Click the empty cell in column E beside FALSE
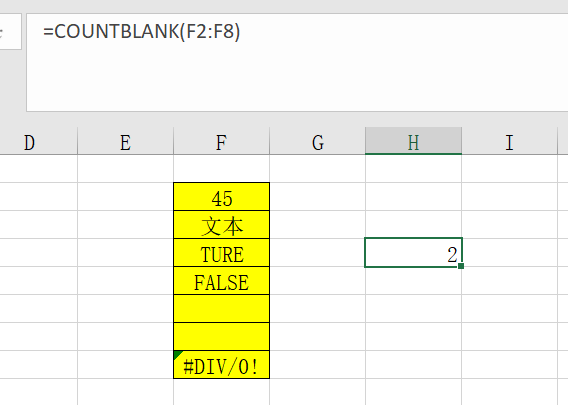The image size is (568, 405). click(125, 281)
